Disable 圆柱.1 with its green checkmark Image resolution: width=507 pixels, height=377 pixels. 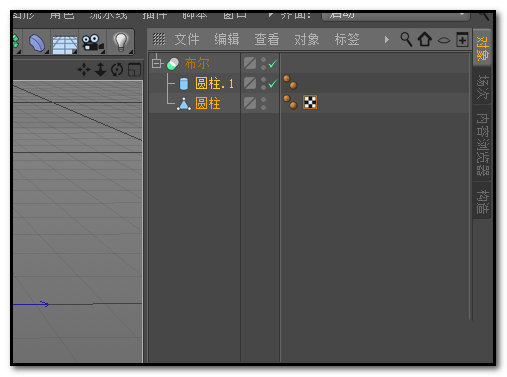273,83
